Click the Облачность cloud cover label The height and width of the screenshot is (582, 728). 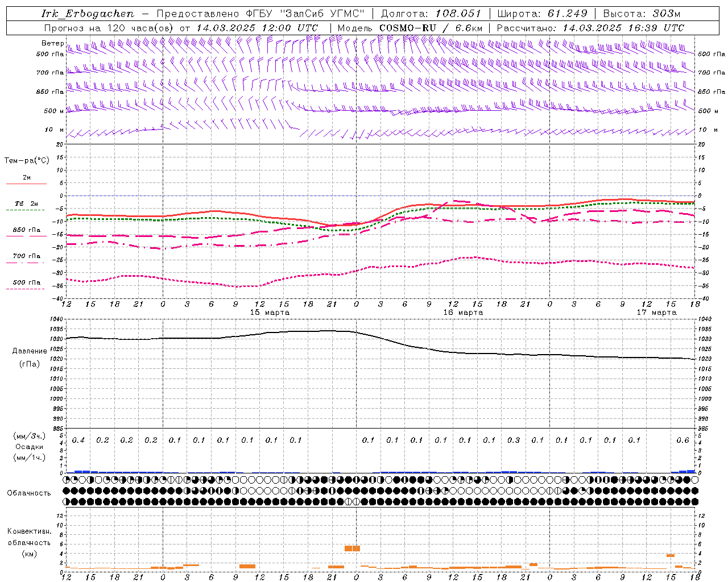(28, 493)
